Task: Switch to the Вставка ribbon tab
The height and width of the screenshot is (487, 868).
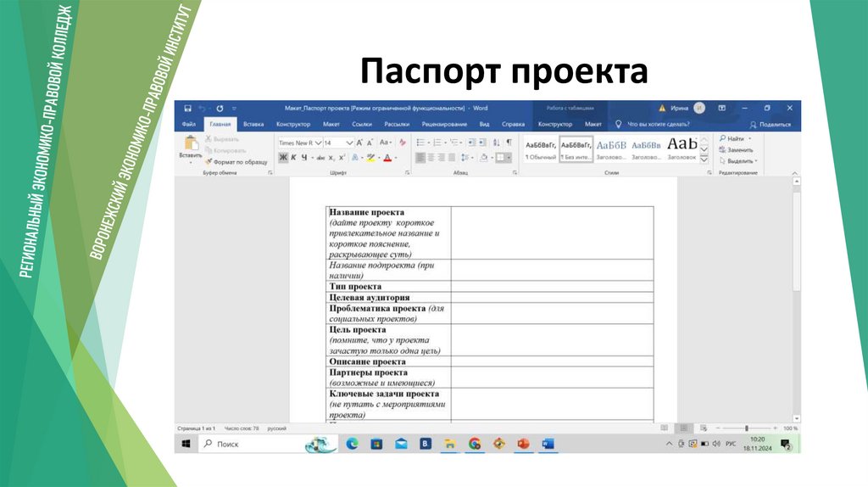Action: [x=253, y=124]
